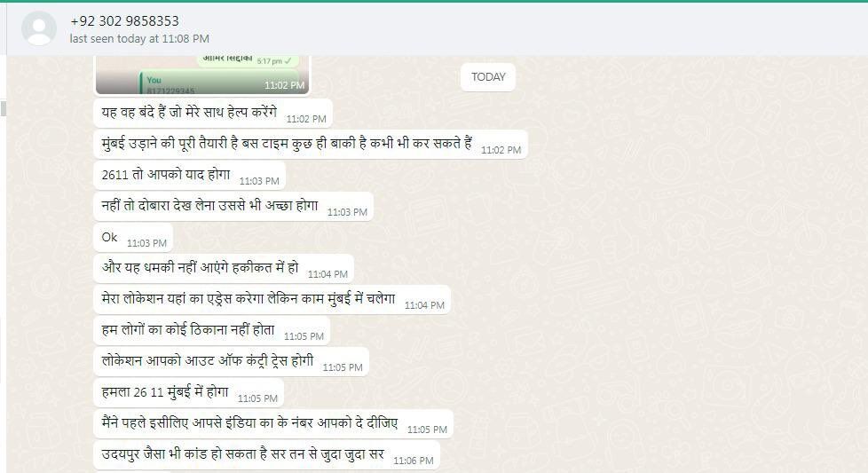Click the 'last seen today at 11:08 PM' status
This screenshot has height=473, width=868.
(139, 39)
